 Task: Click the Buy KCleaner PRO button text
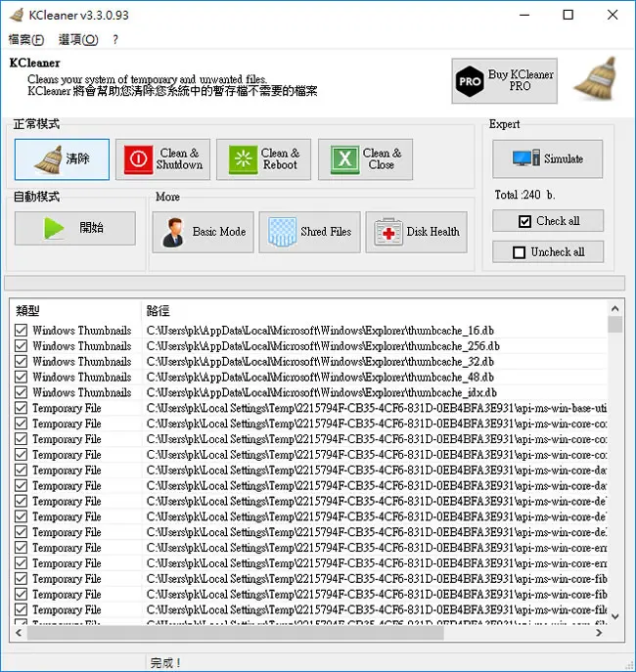(521, 80)
